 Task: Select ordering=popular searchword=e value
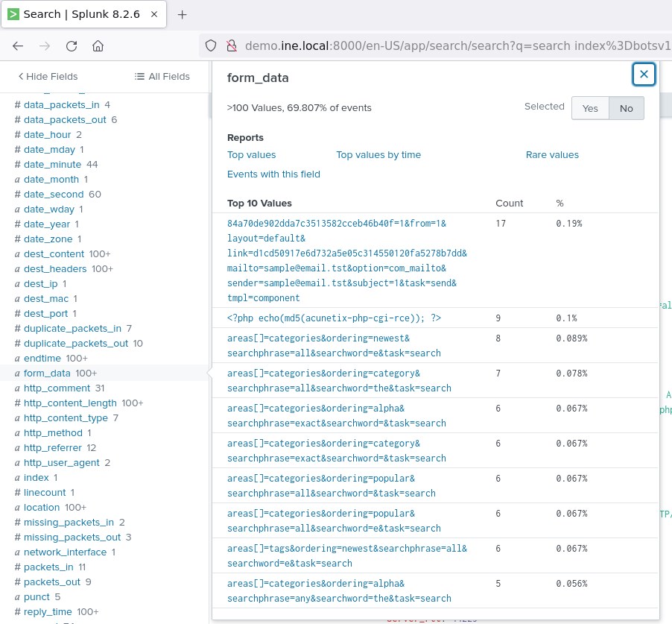click(334, 520)
